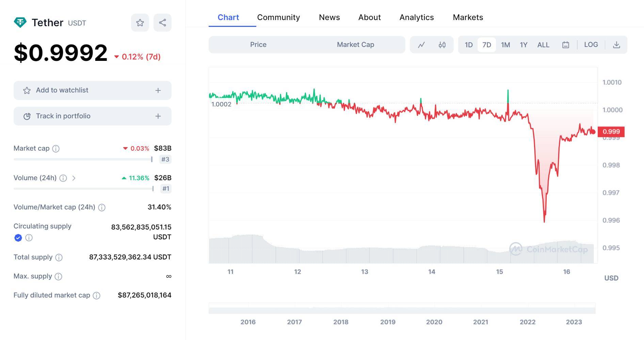Open the Analytics tab
The height and width of the screenshot is (340, 644).
point(417,17)
